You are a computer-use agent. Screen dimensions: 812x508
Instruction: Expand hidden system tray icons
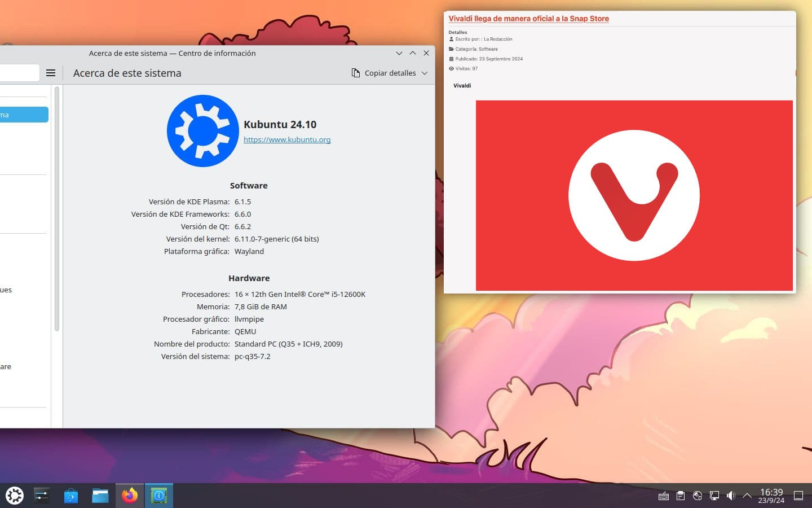click(x=747, y=496)
